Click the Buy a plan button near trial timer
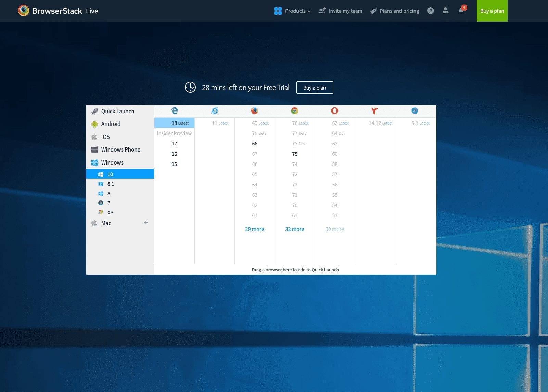This screenshot has height=392, width=548. pyautogui.click(x=315, y=88)
